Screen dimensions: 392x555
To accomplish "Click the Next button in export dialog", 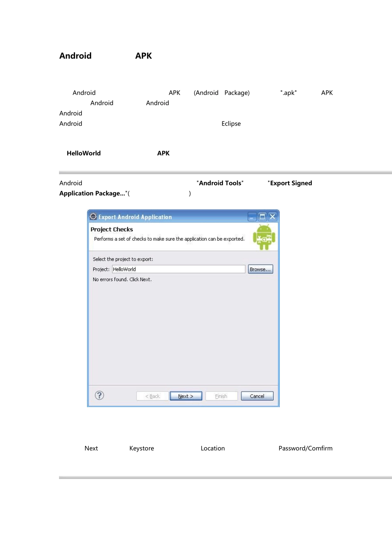I will [x=186, y=396].
